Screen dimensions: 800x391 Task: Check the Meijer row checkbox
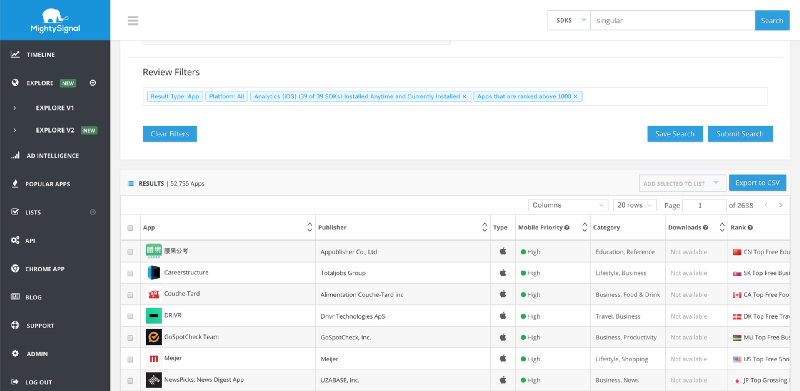[130, 359]
